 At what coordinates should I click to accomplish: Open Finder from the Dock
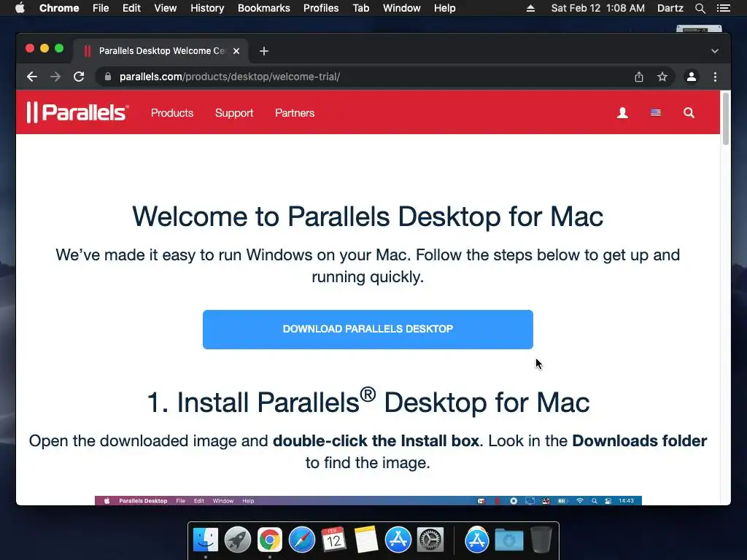pos(206,540)
